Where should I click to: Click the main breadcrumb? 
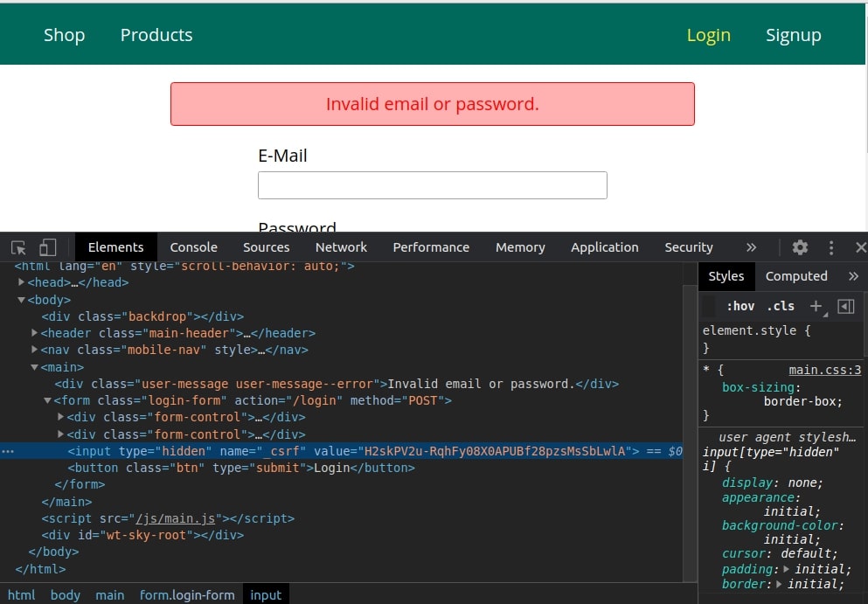(109, 595)
